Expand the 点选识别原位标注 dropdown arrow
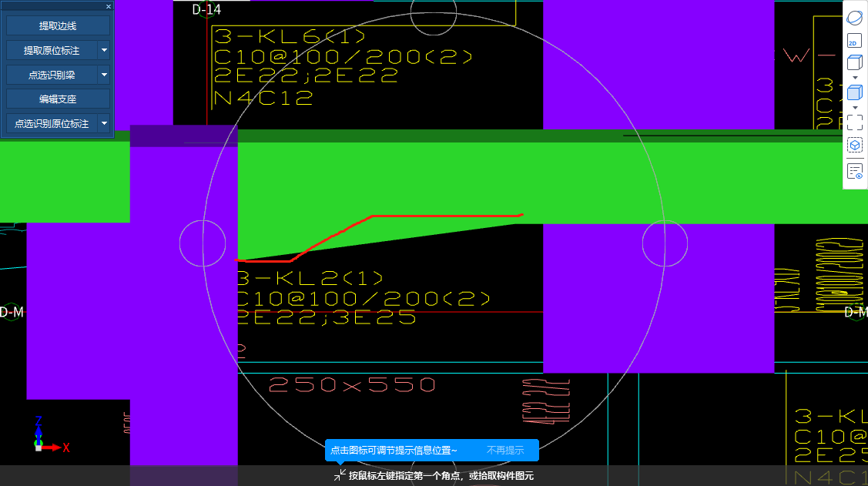 coord(104,123)
